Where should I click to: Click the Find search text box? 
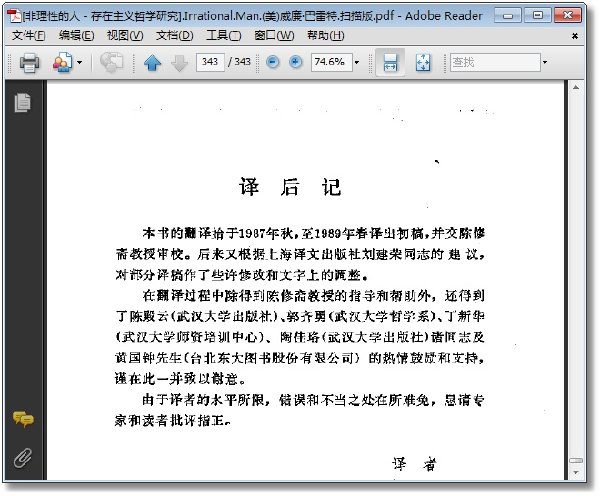[496, 62]
